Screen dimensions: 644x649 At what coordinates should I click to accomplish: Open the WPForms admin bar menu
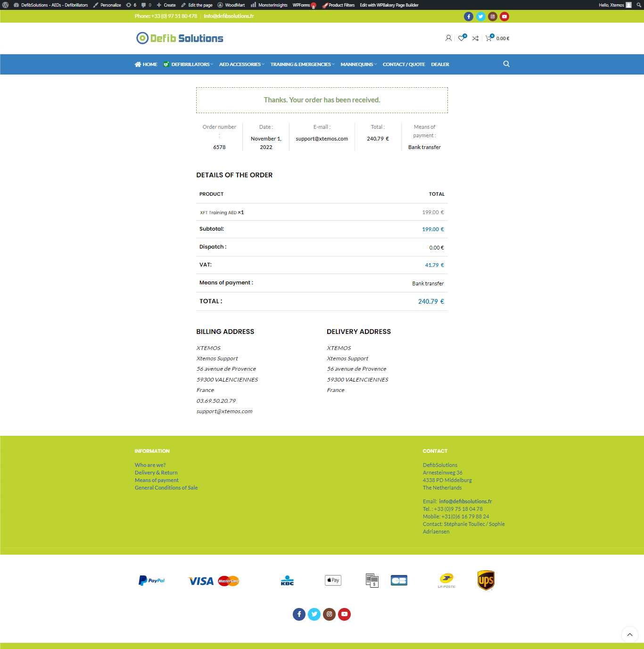click(x=304, y=5)
